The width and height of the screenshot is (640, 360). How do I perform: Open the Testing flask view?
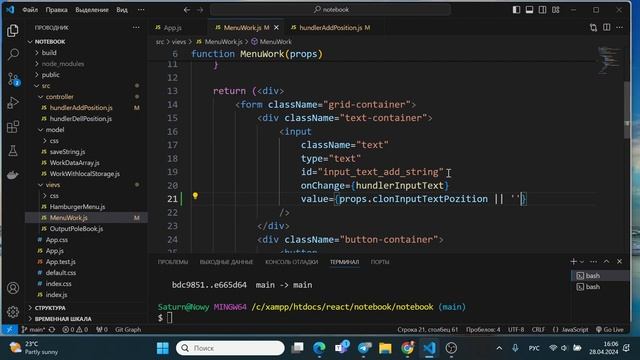(x=13, y=151)
